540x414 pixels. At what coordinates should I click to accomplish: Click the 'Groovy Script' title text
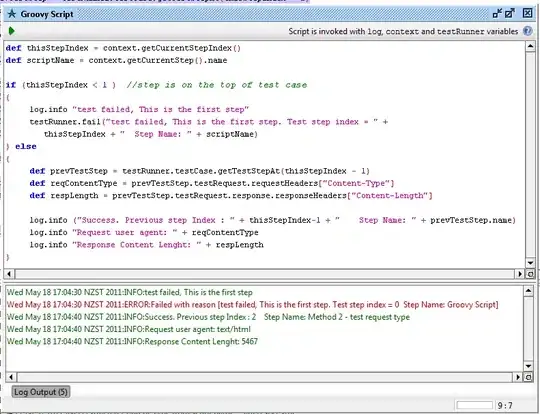(x=47, y=14)
